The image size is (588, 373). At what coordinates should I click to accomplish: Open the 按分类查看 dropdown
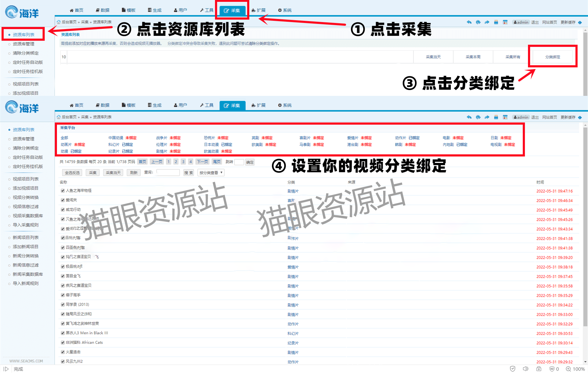tap(211, 173)
